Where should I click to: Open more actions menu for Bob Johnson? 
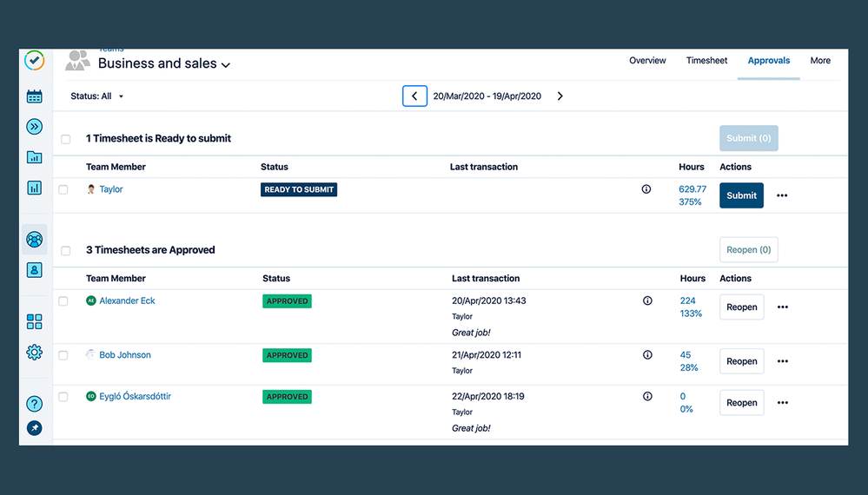[x=782, y=361]
